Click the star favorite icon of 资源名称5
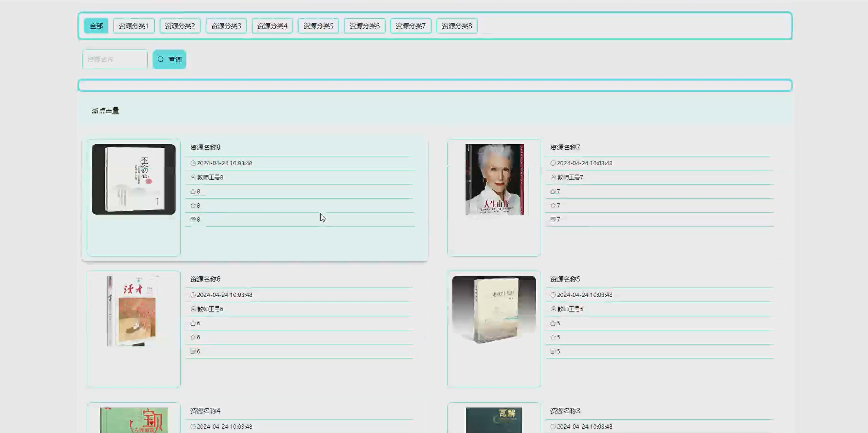The image size is (868, 433). 553,337
